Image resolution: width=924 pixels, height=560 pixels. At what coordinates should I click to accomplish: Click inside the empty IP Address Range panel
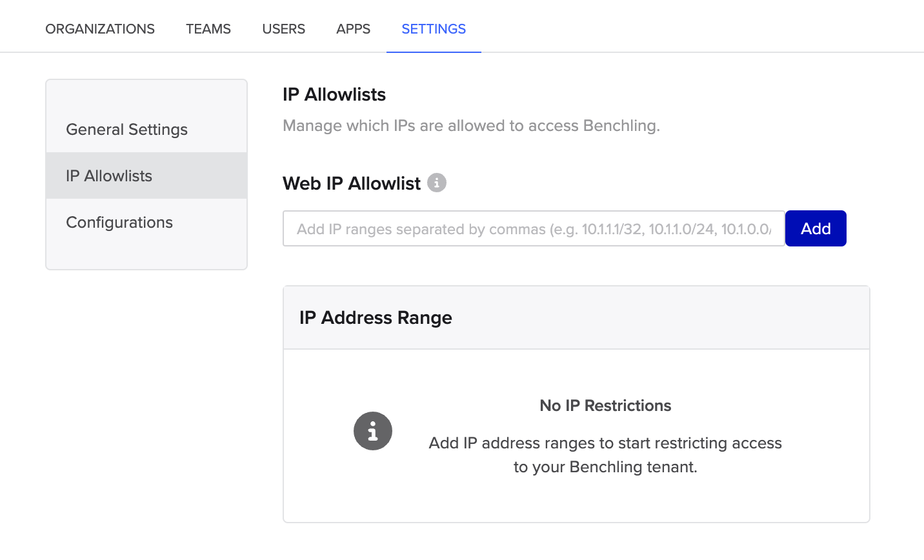576,434
